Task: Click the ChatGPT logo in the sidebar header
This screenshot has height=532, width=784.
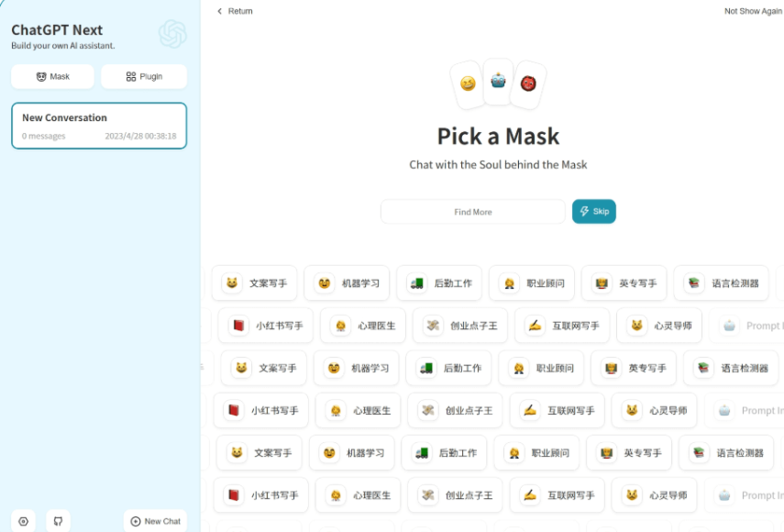Action: (x=172, y=35)
